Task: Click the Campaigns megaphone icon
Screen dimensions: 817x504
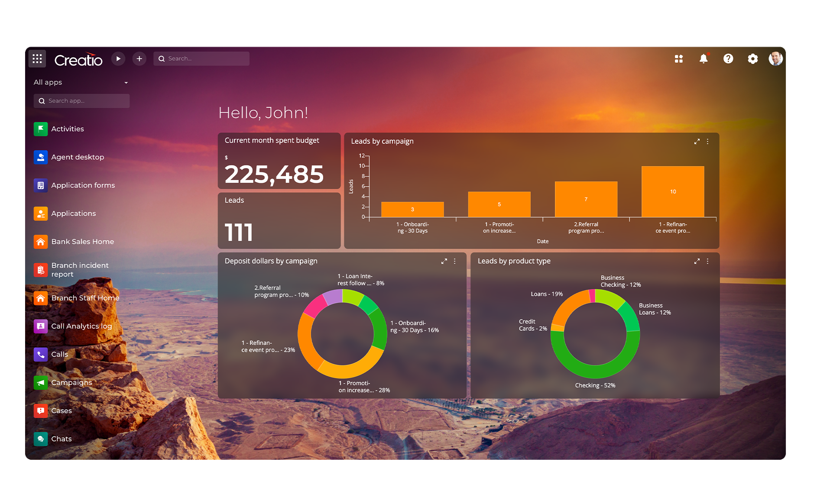Action: 41,382
